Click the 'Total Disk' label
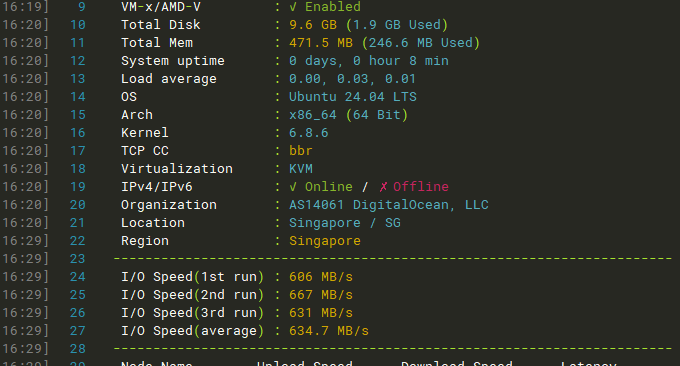The width and height of the screenshot is (680, 366). tap(160, 25)
